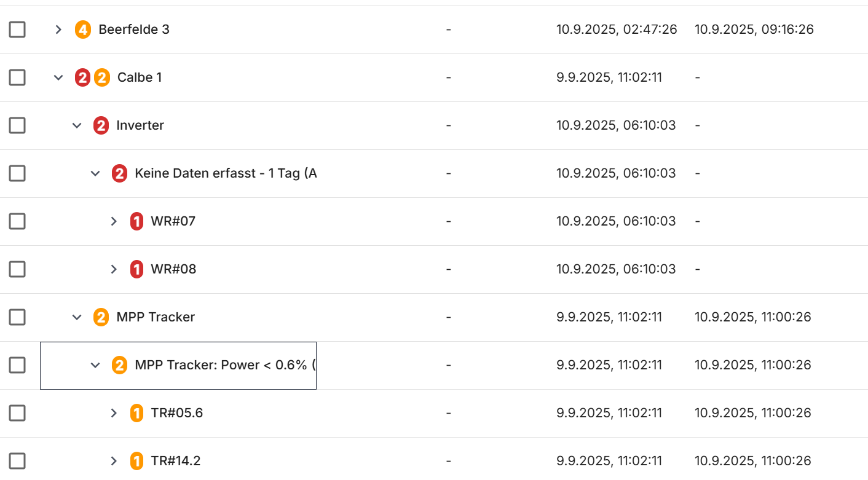Expand the WR#07 inverter entry
This screenshot has height=480, width=868.
point(114,221)
